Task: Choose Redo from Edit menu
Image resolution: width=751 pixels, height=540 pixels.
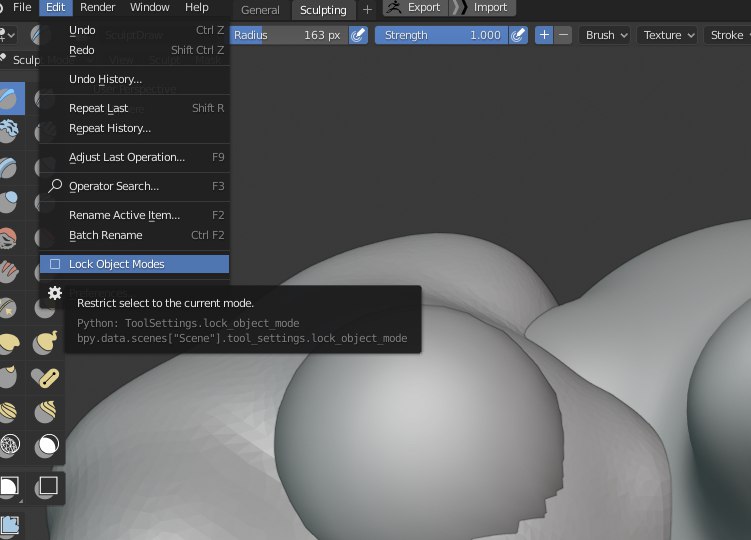Action: tap(135, 50)
